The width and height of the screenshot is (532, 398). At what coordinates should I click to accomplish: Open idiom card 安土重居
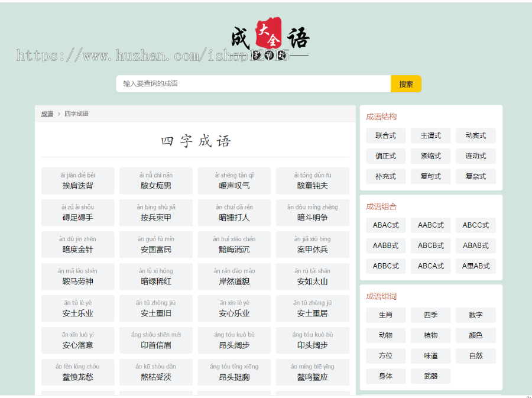(313, 309)
